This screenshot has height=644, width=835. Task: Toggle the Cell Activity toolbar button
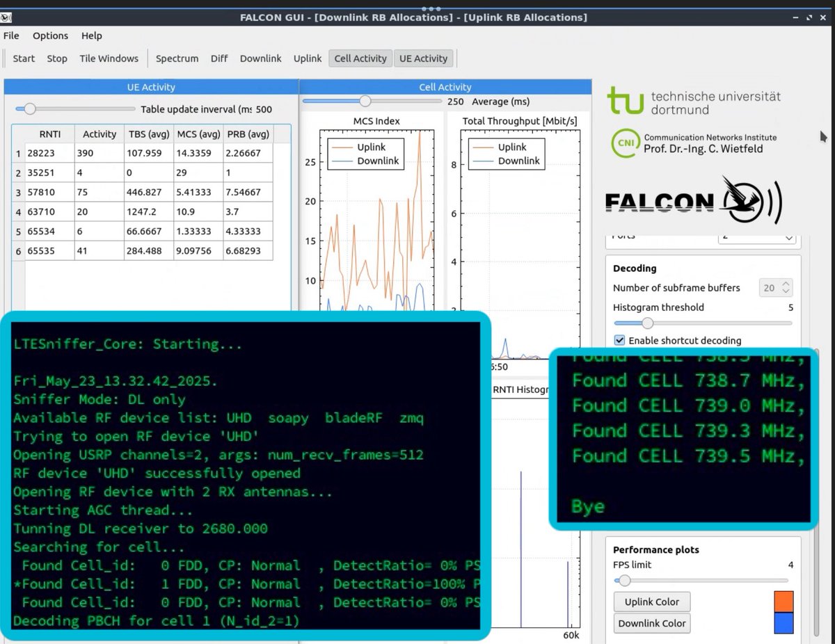click(360, 58)
